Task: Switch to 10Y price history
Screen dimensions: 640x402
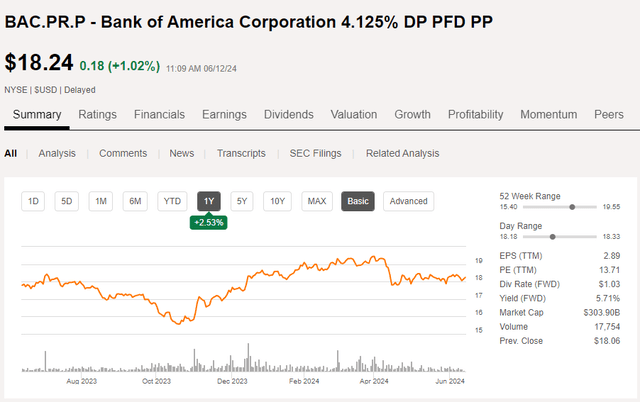Action: [x=278, y=201]
